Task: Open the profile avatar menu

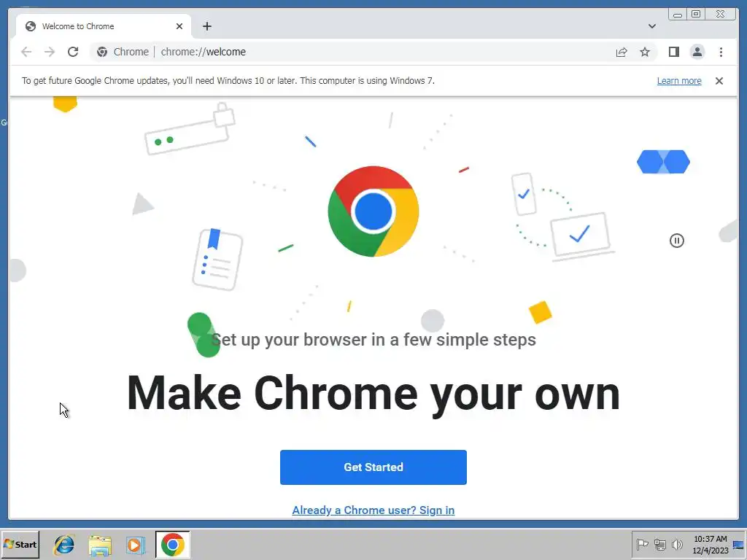Action: 697,52
